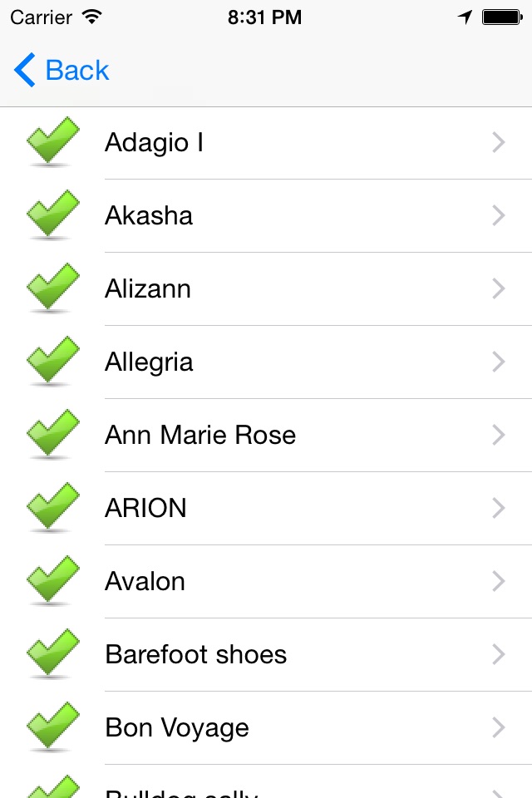Tap the battery indicator in status bar

pos(502,17)
